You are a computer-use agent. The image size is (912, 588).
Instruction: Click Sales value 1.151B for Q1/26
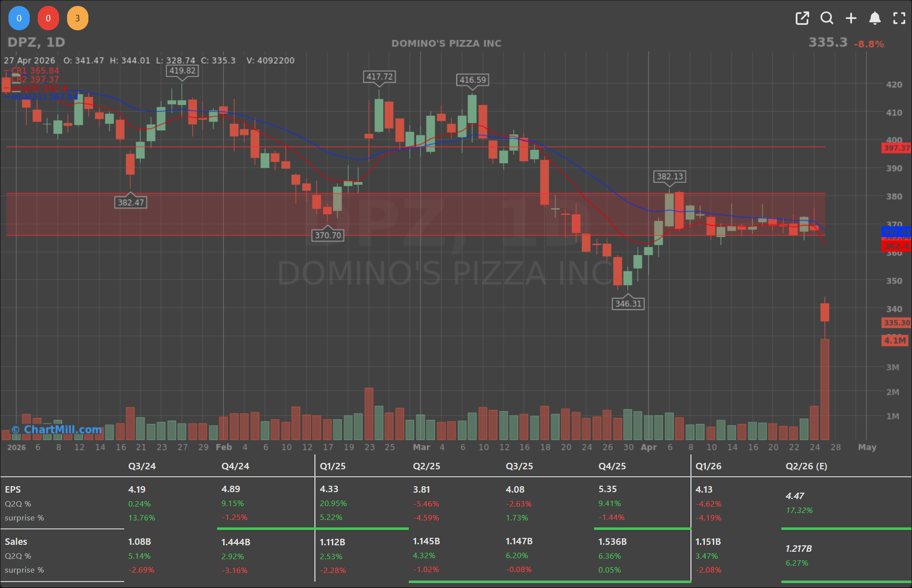(x=708, y=542)
